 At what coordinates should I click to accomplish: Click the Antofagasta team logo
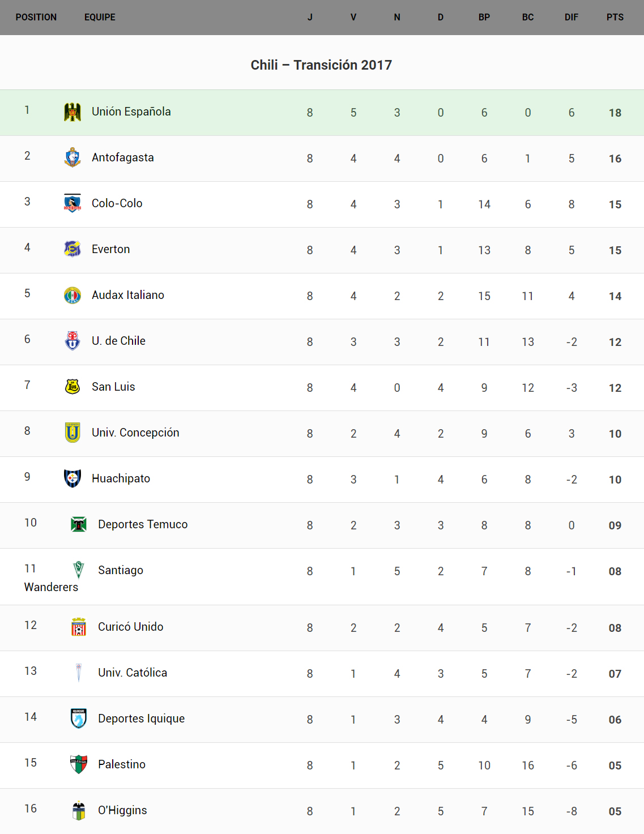click(72, 157)
